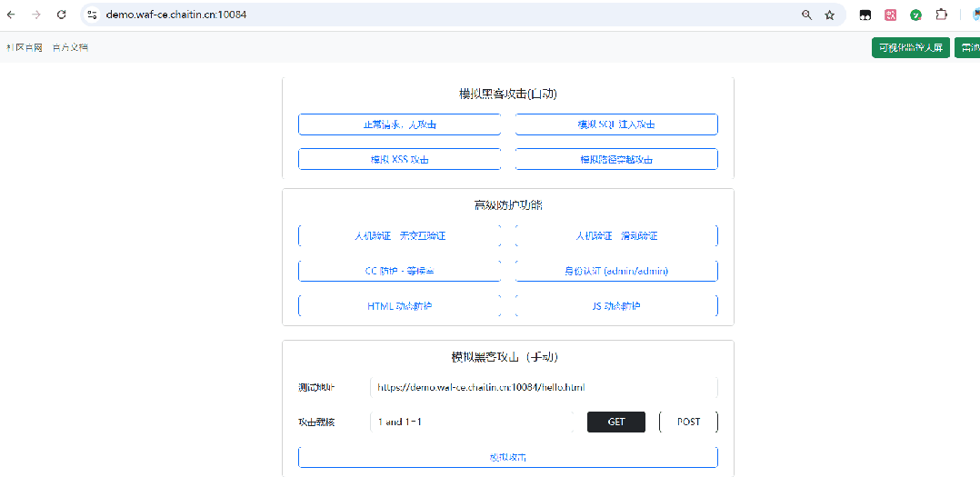Click the 模拟攻击 submit button
The height and width of the screenshot is (477, 980).
pyautogui.click(x=508, y=457)
